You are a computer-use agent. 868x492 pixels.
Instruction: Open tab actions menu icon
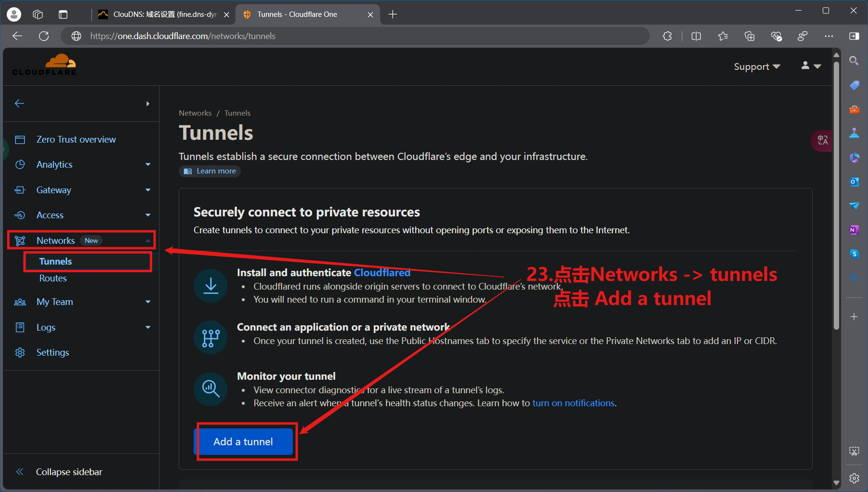click(x=63, y=14)
